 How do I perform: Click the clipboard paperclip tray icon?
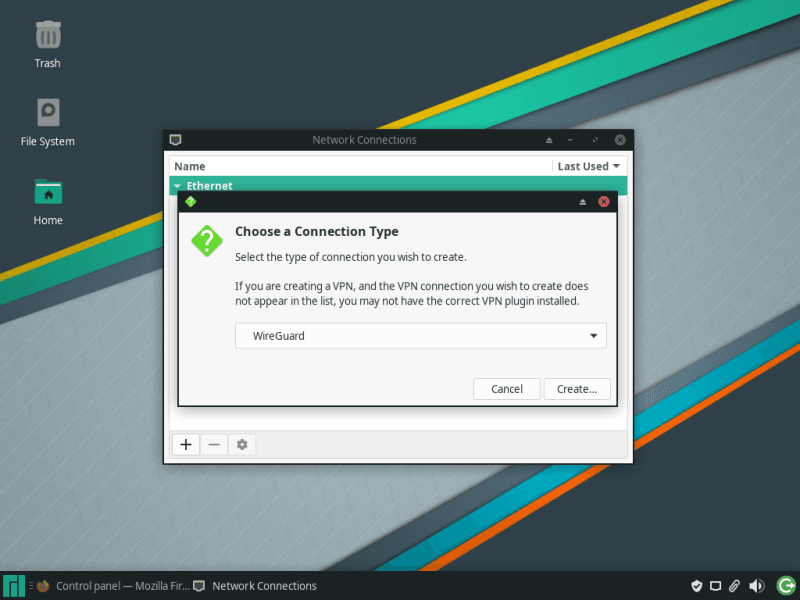click(x=735, y=586)
